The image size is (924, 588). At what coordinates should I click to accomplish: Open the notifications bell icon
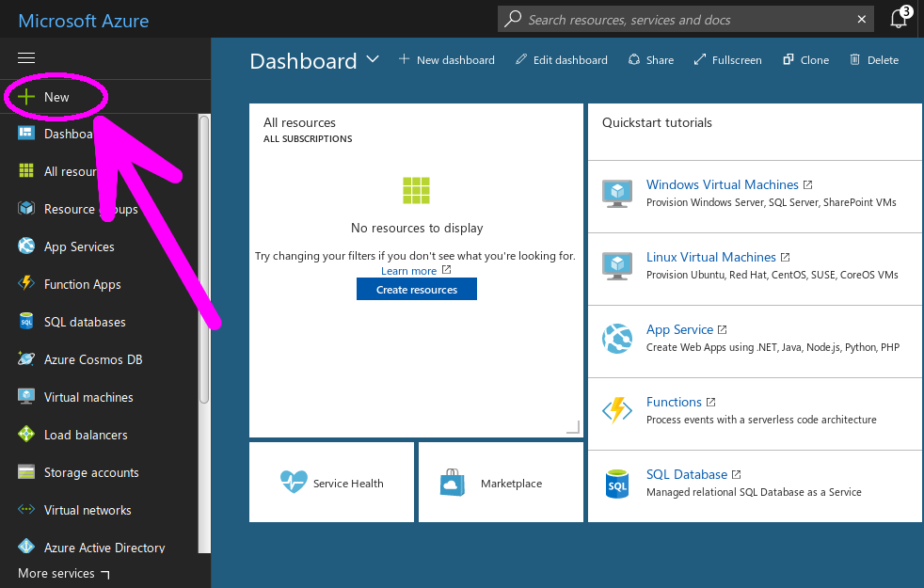tap(900, 18)
